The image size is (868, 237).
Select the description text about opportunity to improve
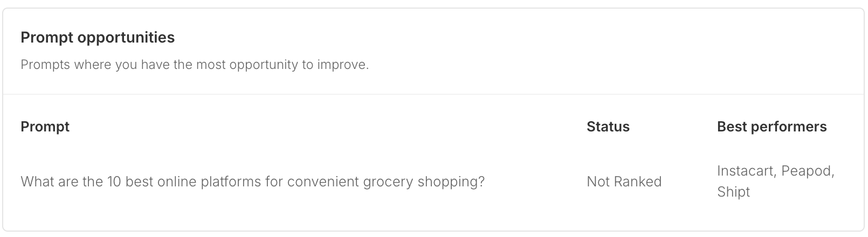click(x=195, y=65)
